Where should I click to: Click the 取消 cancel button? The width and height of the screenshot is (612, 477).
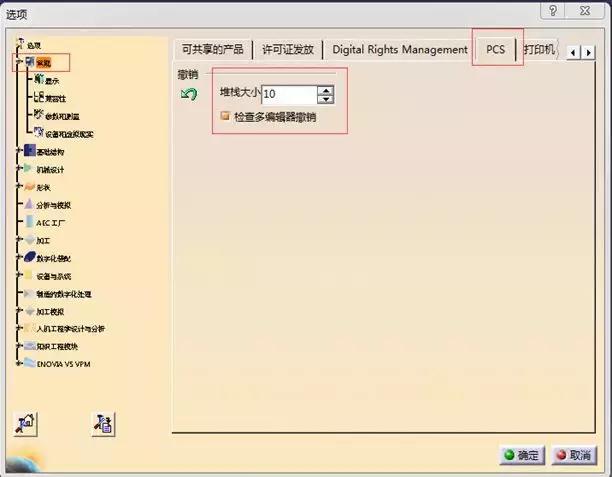(x=574, y=455)
